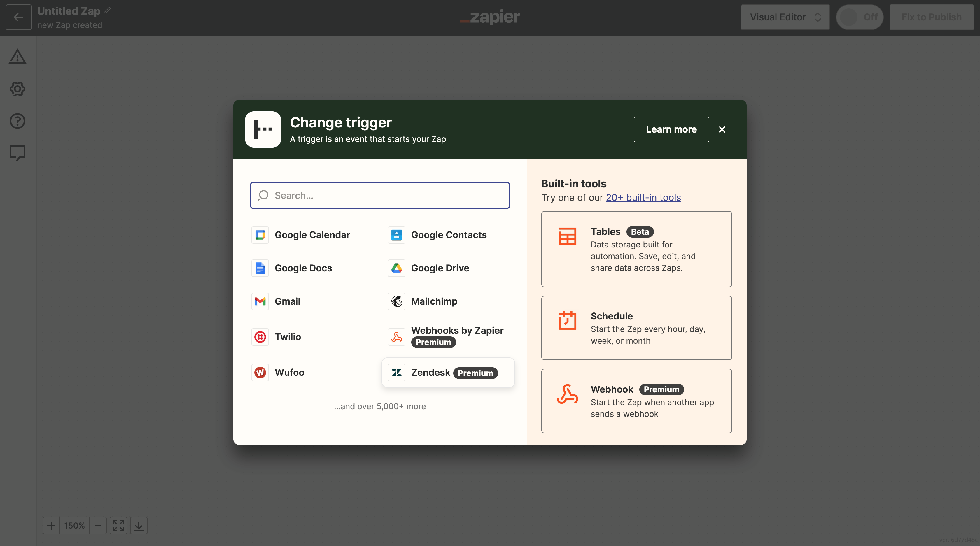Click the Fix to Publish button
This screenshot has height=546, width=980.
[x=932, y=17]
